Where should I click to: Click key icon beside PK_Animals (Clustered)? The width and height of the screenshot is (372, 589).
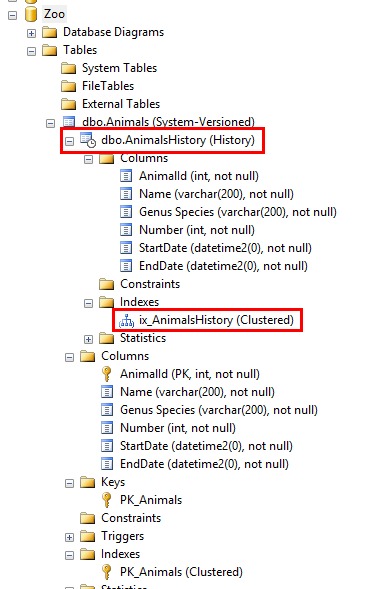[107, 572]
